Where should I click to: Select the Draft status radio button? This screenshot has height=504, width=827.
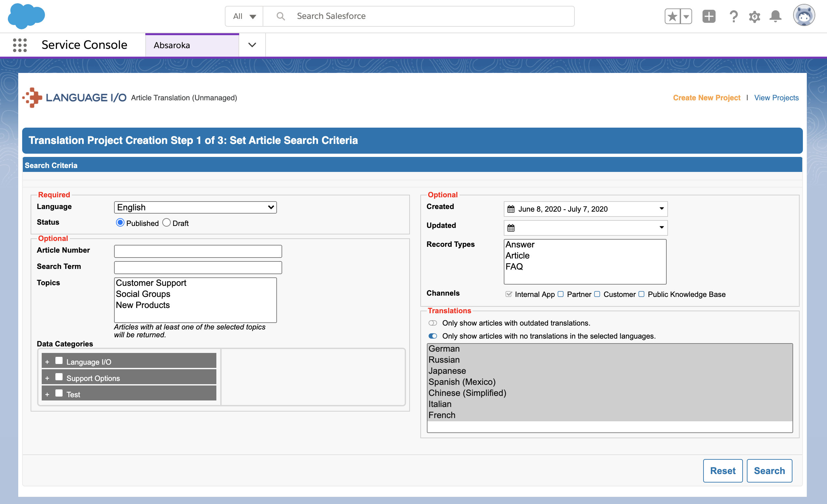(x=167, y=223)
